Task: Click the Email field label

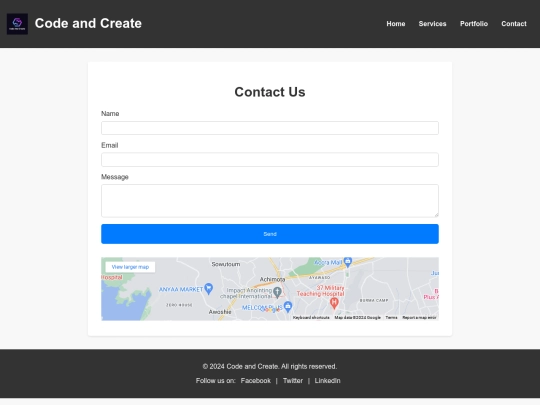Action: pos(110,145)
